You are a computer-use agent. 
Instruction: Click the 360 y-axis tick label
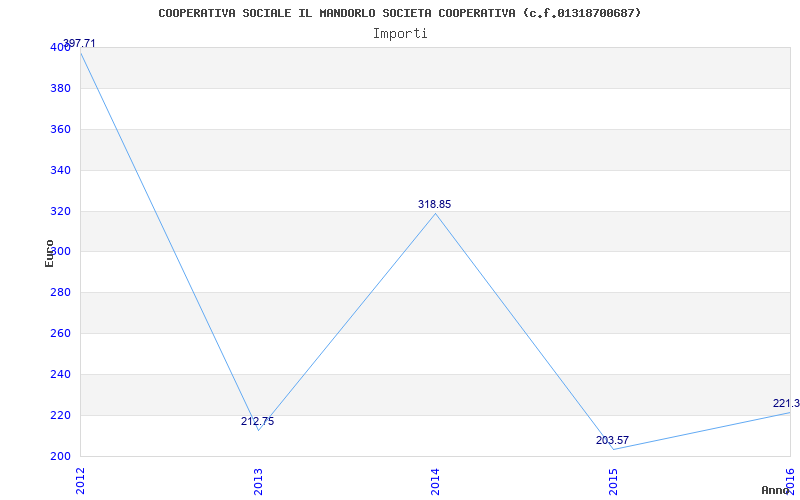click(x=60, y=130)
